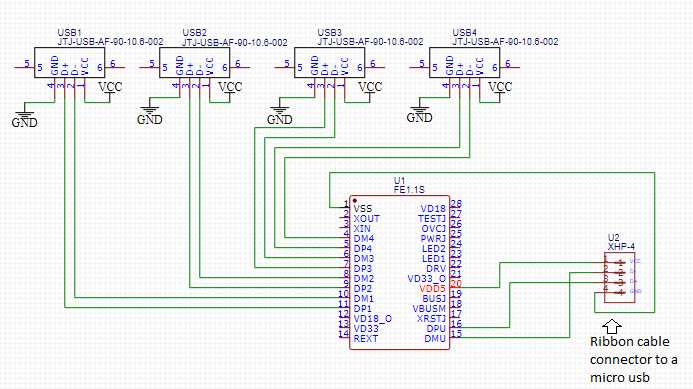Select the PWRJ pin label on U1
Image resolution: width=693 pixels, height=389 pixels.
click(433, 239)
